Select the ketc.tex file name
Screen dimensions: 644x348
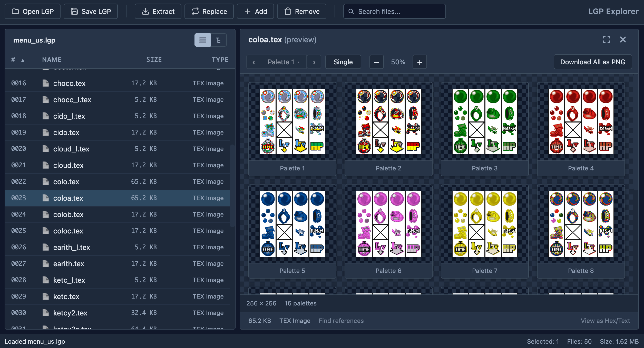coord(66,296)
